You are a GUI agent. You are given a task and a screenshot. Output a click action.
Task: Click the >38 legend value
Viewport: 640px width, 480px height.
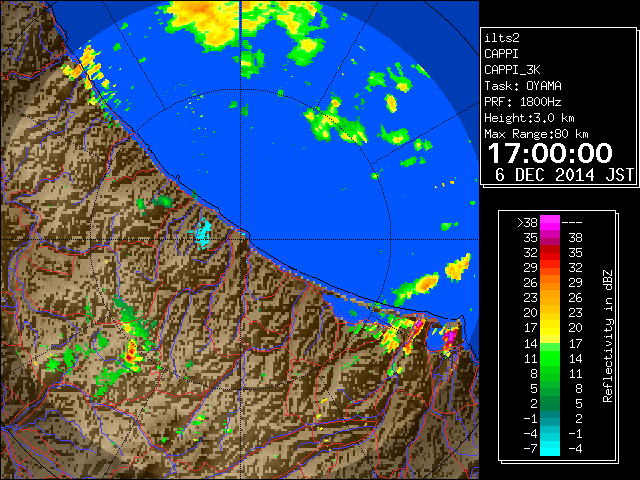coord(527,222)
